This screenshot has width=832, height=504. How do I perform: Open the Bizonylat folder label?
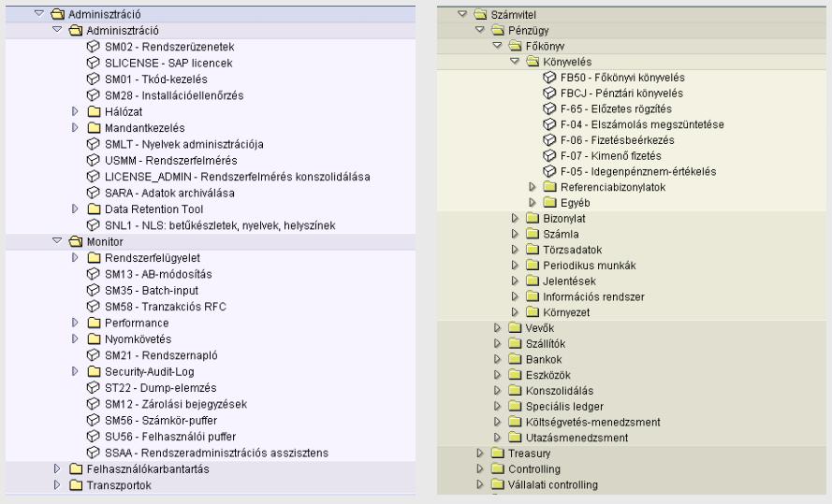564,219
